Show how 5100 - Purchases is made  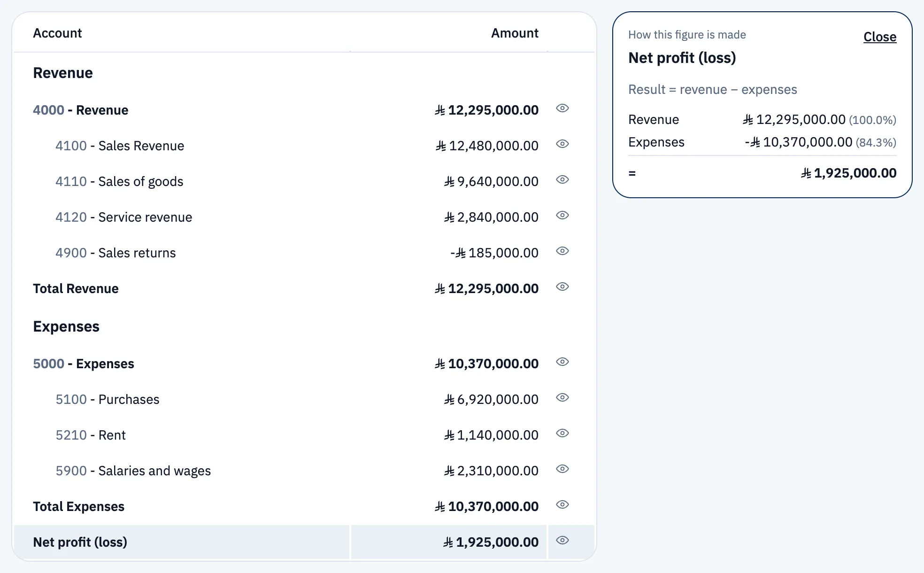562,398
